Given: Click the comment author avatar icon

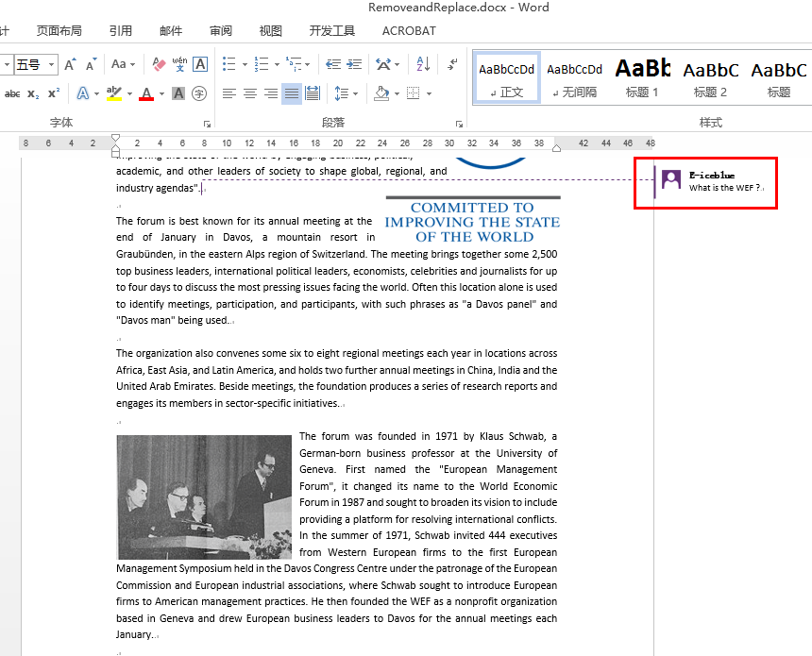Looking at the screenshot, I should tap(671, 179).
